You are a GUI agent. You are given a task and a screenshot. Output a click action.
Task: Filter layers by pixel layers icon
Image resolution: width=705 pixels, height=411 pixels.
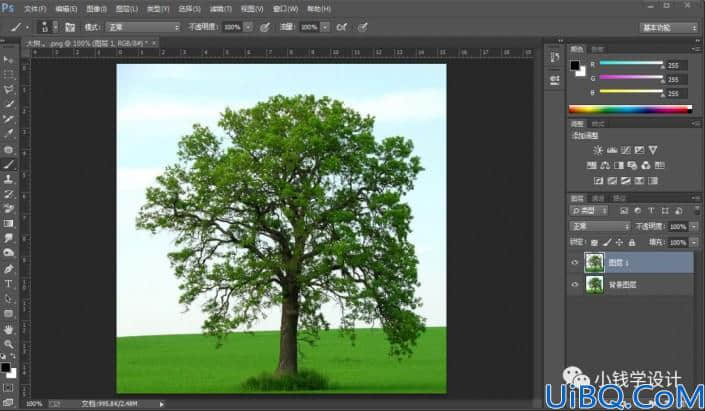(624, 211)
